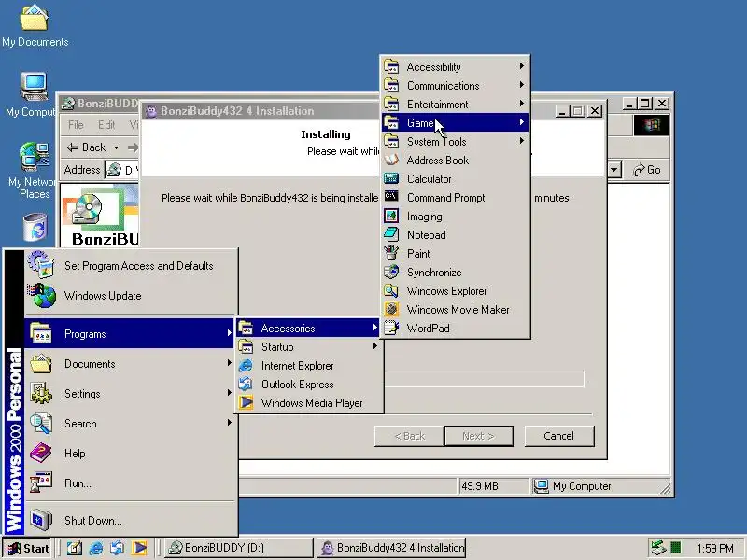Click the Go button in Explorer window
Image resolution: width=747 pixels, height=560 pixels.
click(x=646, y=170)
